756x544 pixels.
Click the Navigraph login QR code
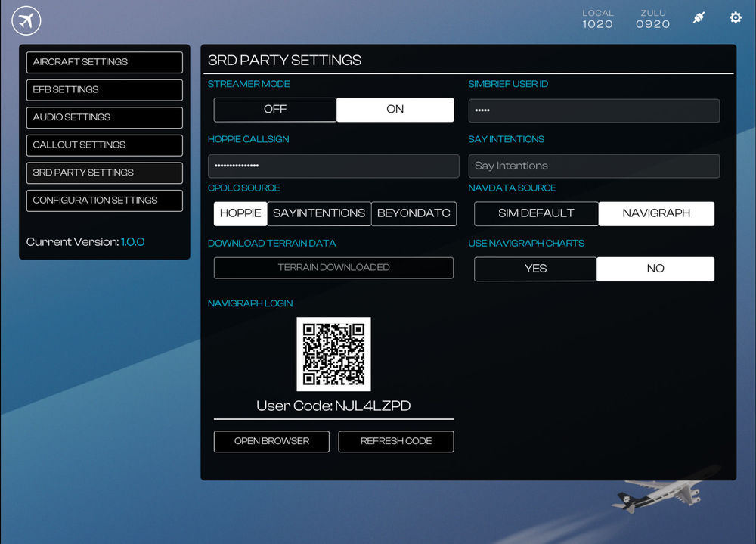click(x=333, y=354)
